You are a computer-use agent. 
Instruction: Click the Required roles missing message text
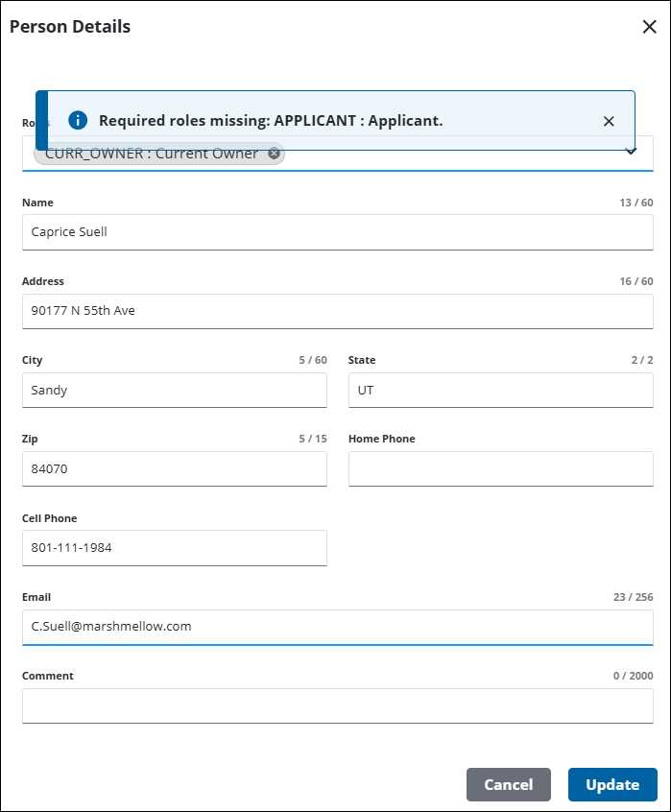271,121
